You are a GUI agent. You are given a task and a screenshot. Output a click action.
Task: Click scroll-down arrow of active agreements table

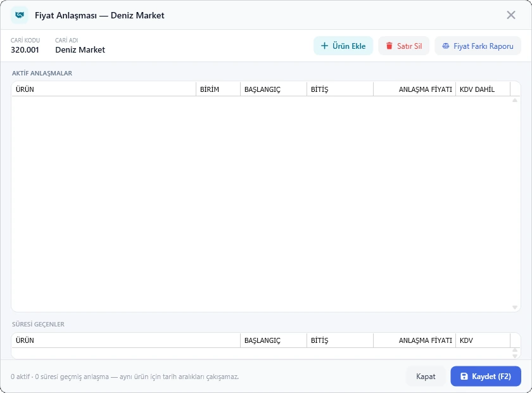(515, 307)
